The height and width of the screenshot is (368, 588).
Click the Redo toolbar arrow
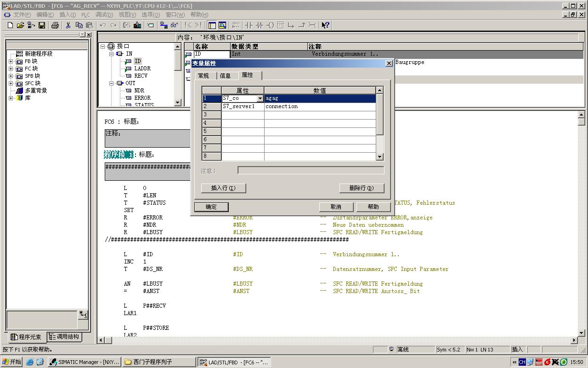(113, 25)
